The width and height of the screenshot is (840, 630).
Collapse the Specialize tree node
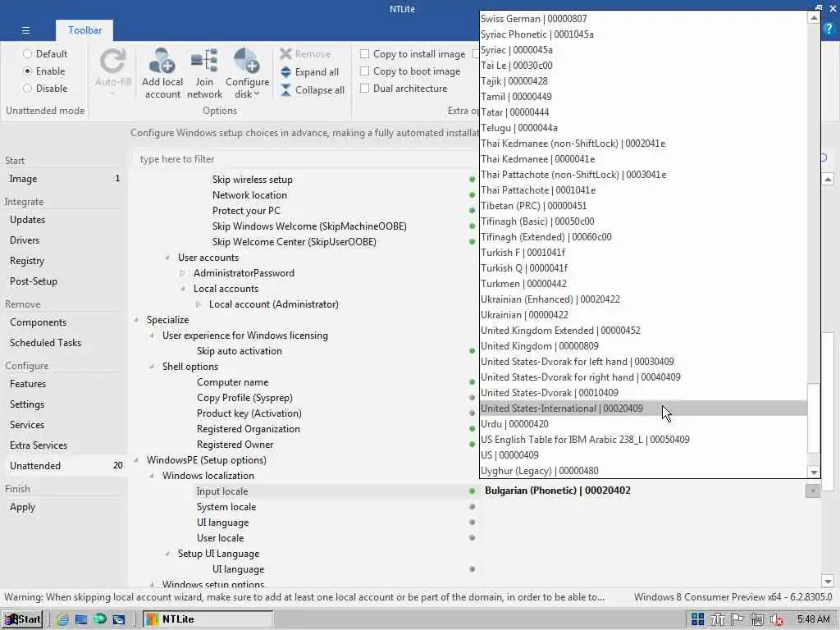coord(137,320)
